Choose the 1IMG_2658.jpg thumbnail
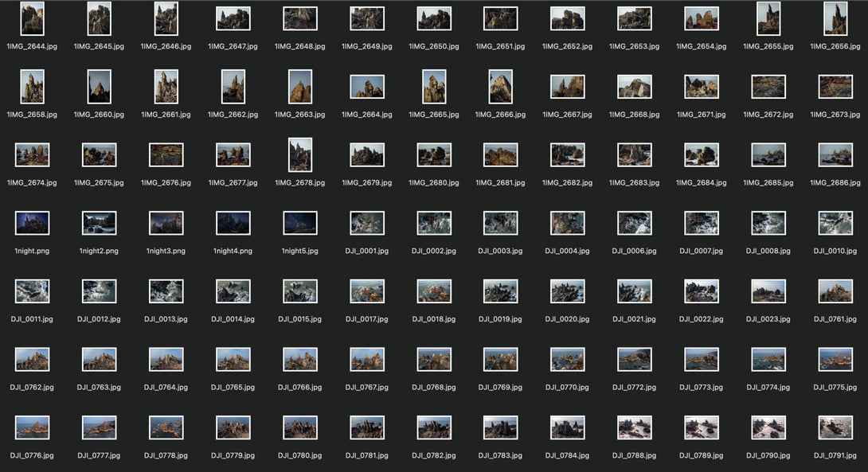 point(32,87)
